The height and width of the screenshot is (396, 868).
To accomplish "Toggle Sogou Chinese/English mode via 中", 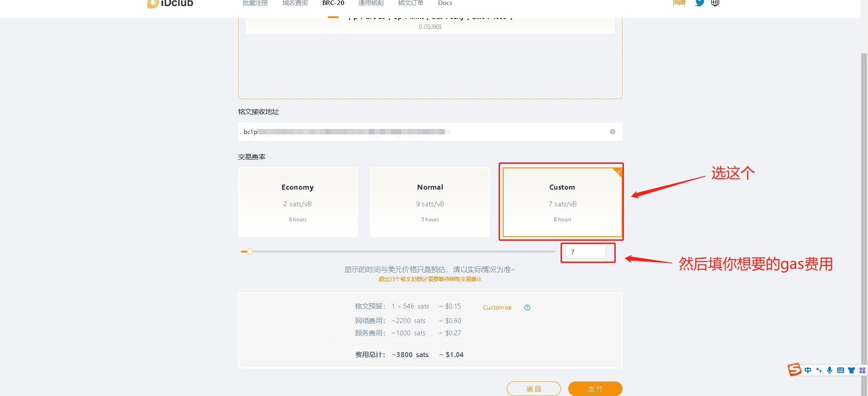I will pos(808,370).
